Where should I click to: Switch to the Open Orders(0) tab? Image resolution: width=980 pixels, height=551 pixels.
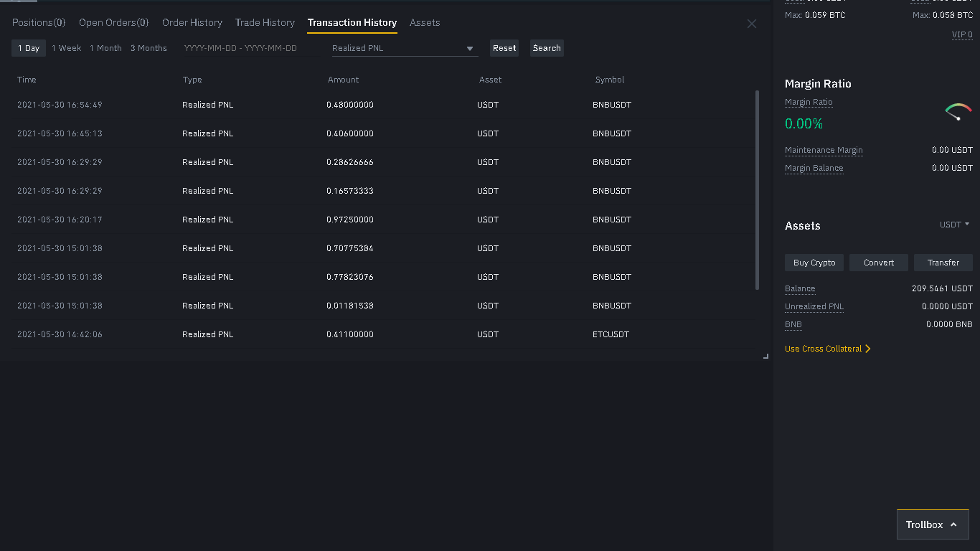click(114, 22)
